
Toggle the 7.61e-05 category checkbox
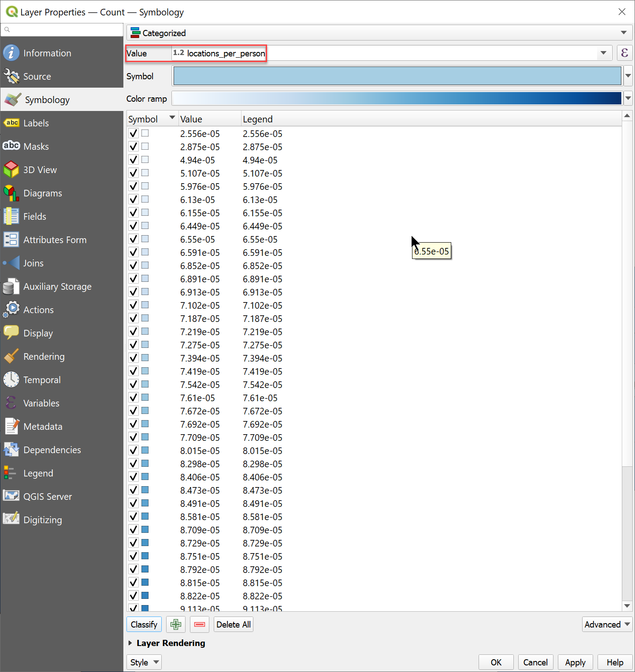[x=134, y=398]
